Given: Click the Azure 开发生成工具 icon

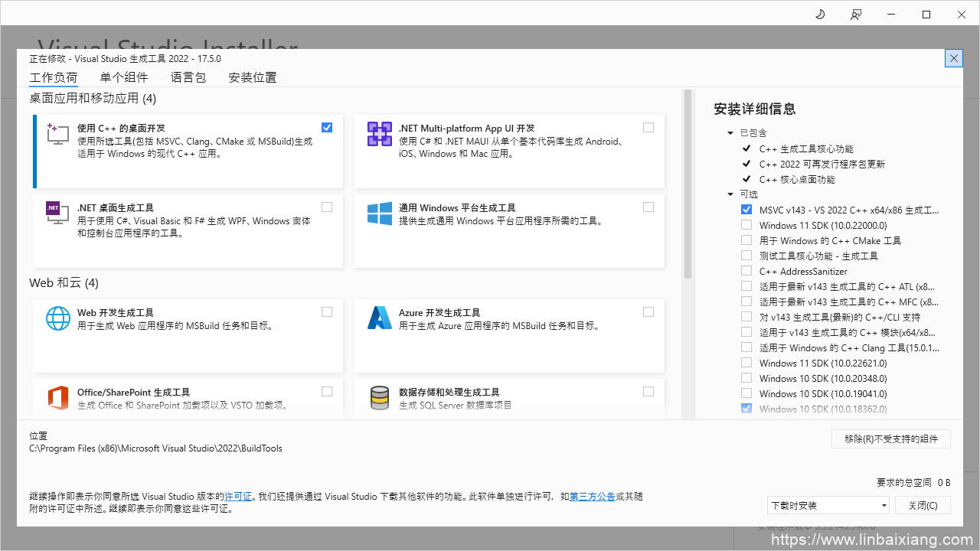Looking at the screenshot, I should (379, 318).
